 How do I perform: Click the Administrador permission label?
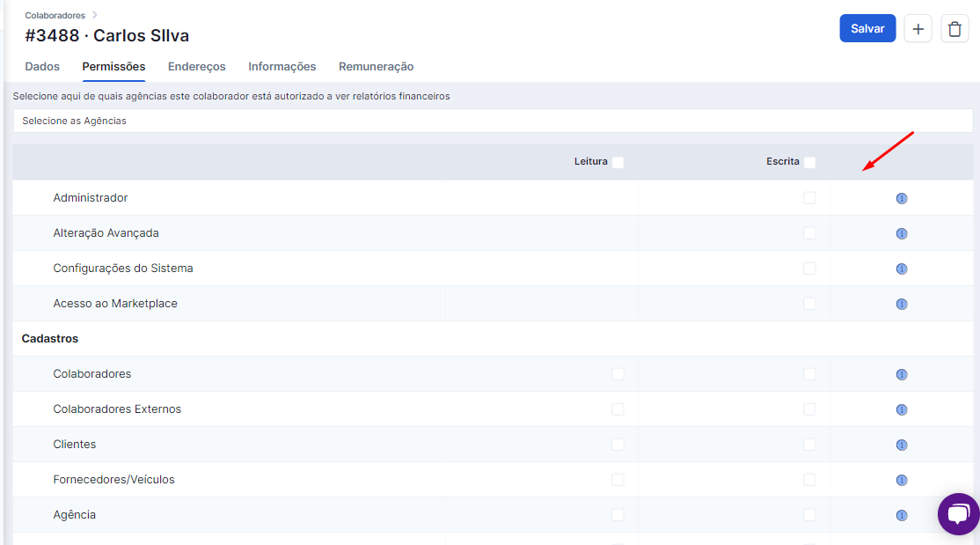(x=90, y=198)
